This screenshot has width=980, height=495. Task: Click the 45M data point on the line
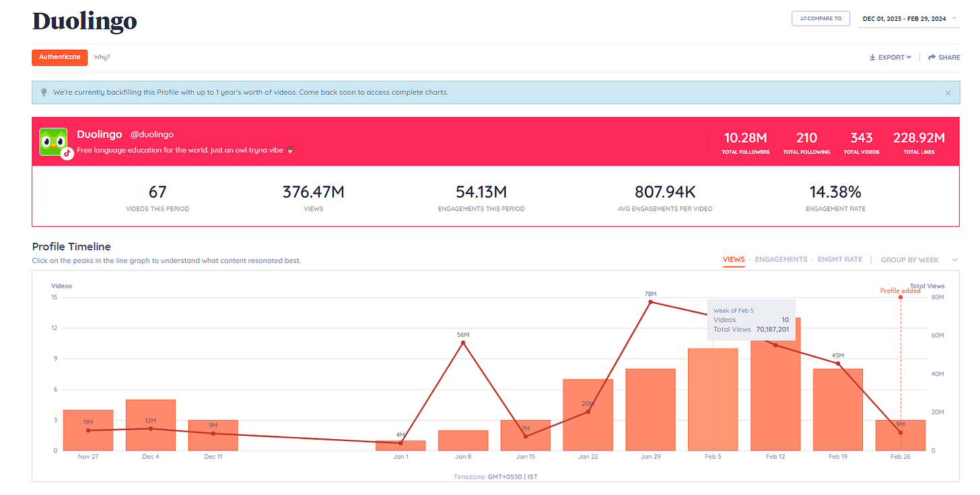click(838, 363)
